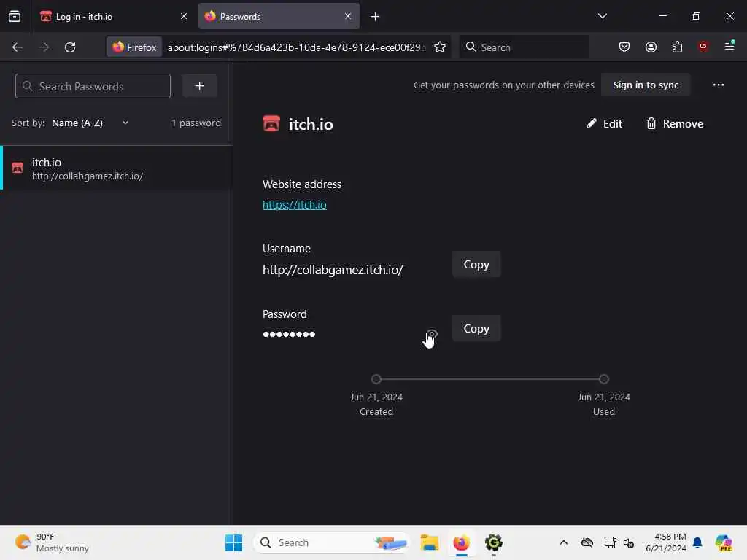
Task: Click the about:logins address bar URL
Action: coord(297,47)
